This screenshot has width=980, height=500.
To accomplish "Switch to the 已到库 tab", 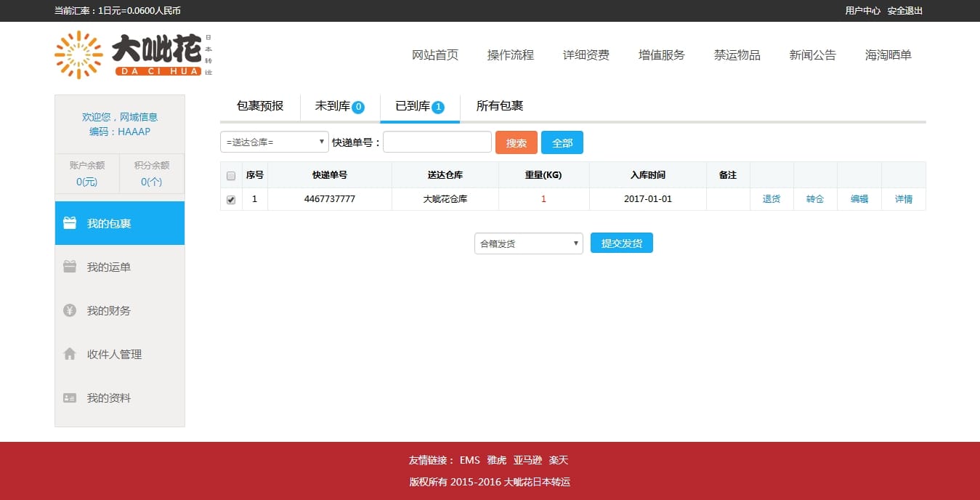I will tap(420, 106).
